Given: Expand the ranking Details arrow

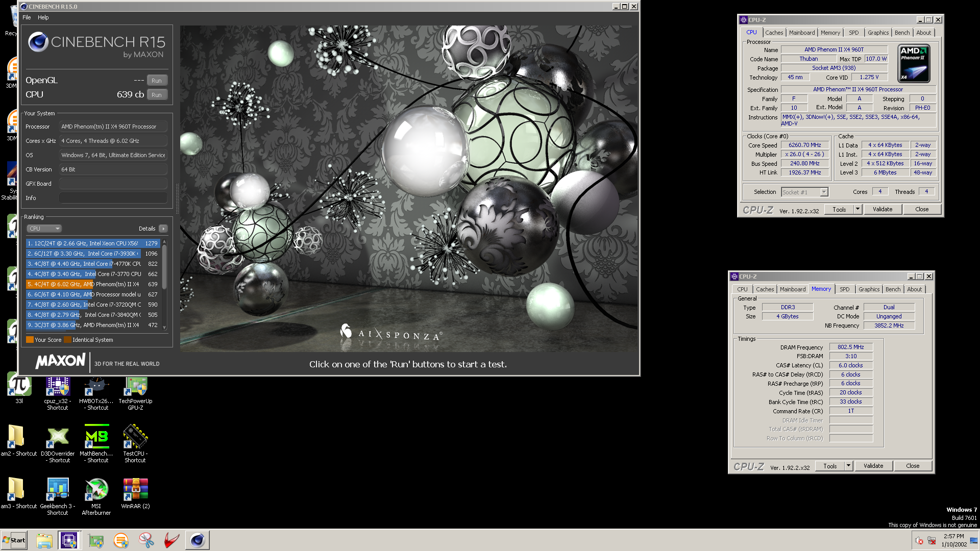Looking at the screenshot, I should pyautogui.click(x=163, y=229).
